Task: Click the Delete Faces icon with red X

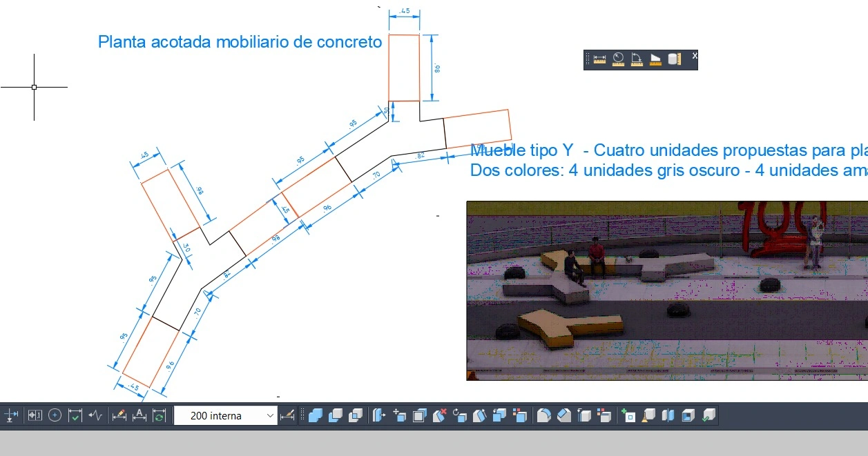Action: pos(440,416)
